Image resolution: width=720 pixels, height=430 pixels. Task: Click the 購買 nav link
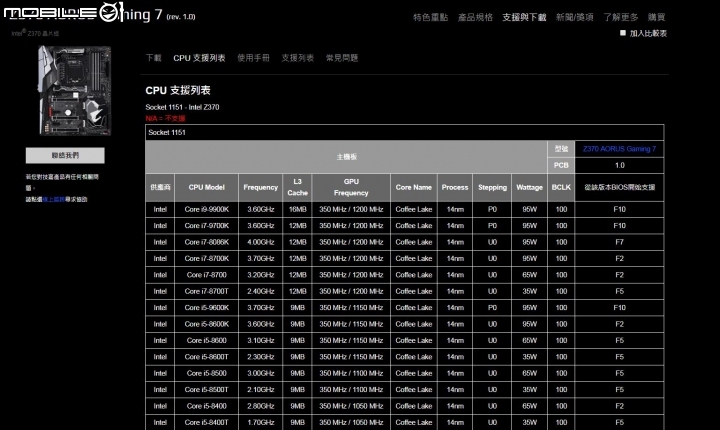[x=656, y=17]
